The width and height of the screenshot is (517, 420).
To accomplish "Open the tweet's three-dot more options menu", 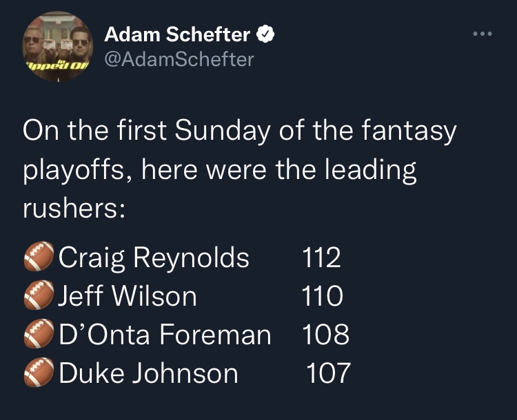I will [x=482, y=33].
